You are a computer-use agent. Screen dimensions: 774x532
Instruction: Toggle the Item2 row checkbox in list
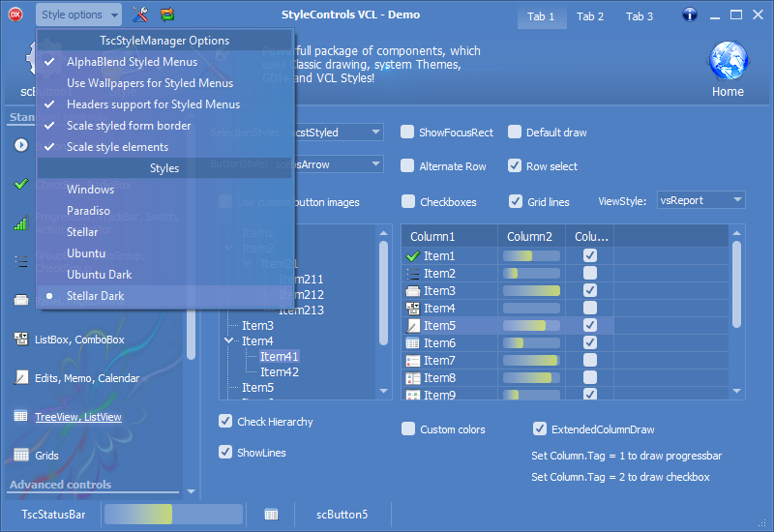point(590,273)
